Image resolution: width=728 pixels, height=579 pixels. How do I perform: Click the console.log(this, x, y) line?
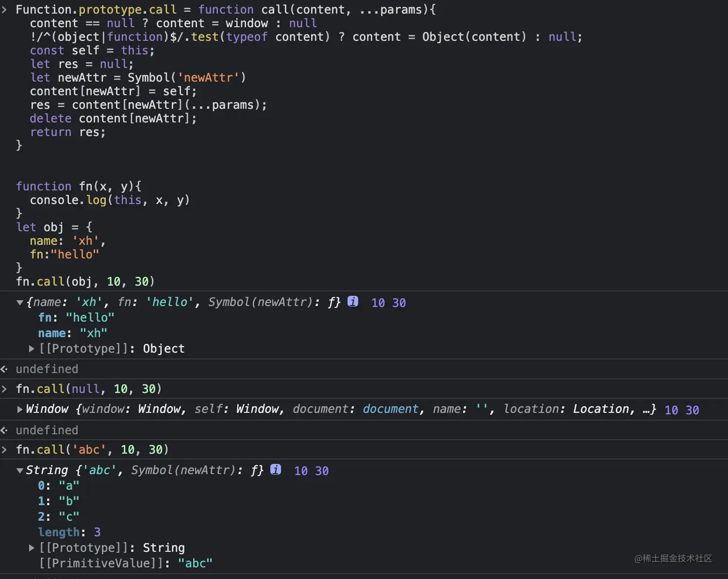(x=110, y=200)
